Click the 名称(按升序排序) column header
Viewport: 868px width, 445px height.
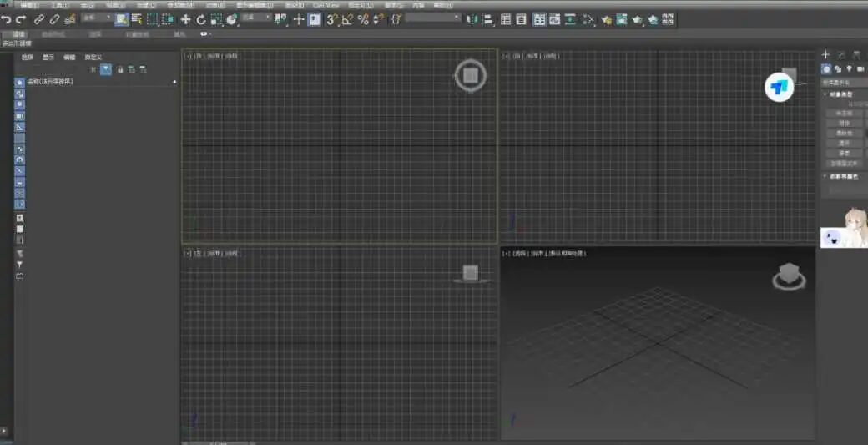(50, 82)
